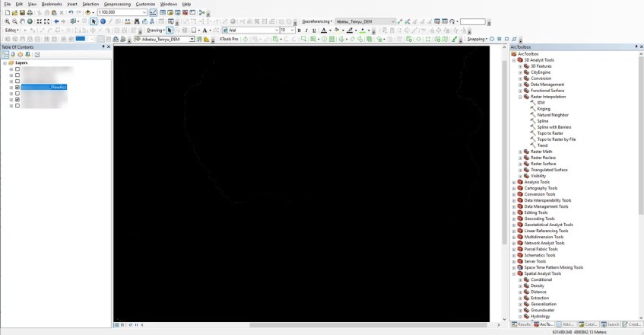Click the line color pen swatch
The width and height of the screenshot is (644, 335).
(350, 30)
